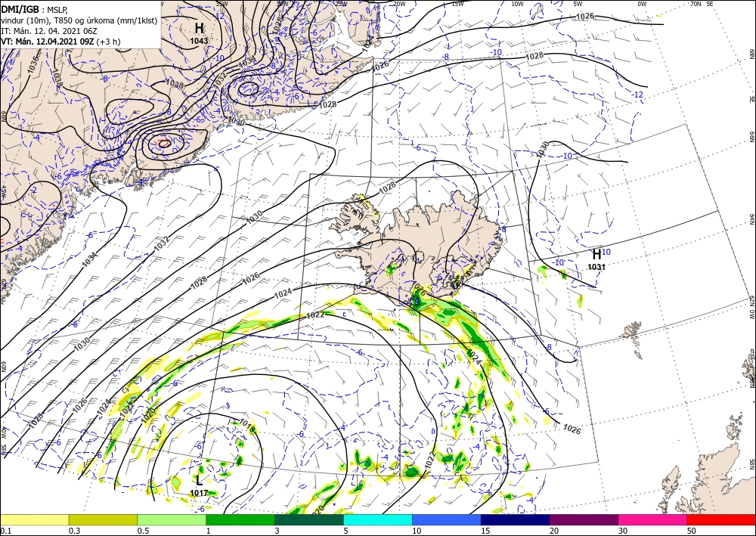Click the 1043 pressure value
The image size is (756, 536).
[199, 41]
